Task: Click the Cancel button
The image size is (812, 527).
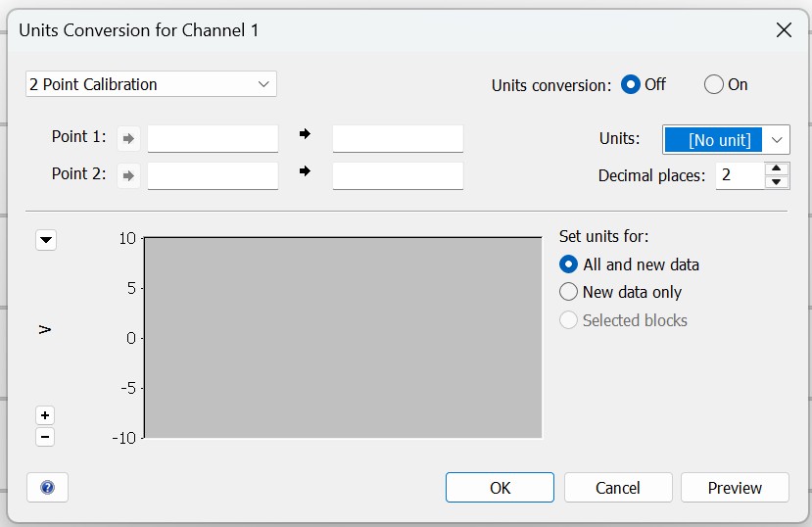Action: tap(618, 488)
